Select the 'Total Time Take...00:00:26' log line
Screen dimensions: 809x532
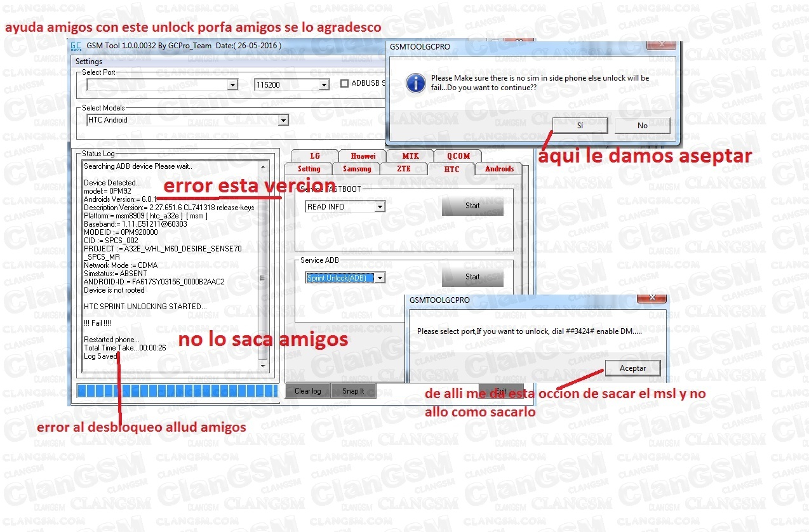click(125, 348)
